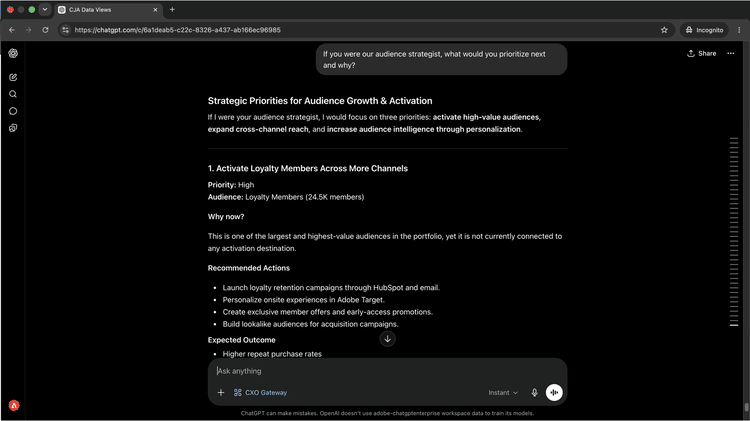Click the browser forward arrow
Screen dimensions: 750x421
pyautogui.click(x=28, y=30)
